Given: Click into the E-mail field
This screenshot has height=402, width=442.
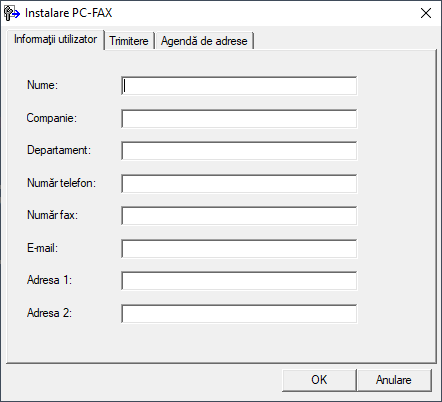Looking at the screenshot, I should coord(239,248).
